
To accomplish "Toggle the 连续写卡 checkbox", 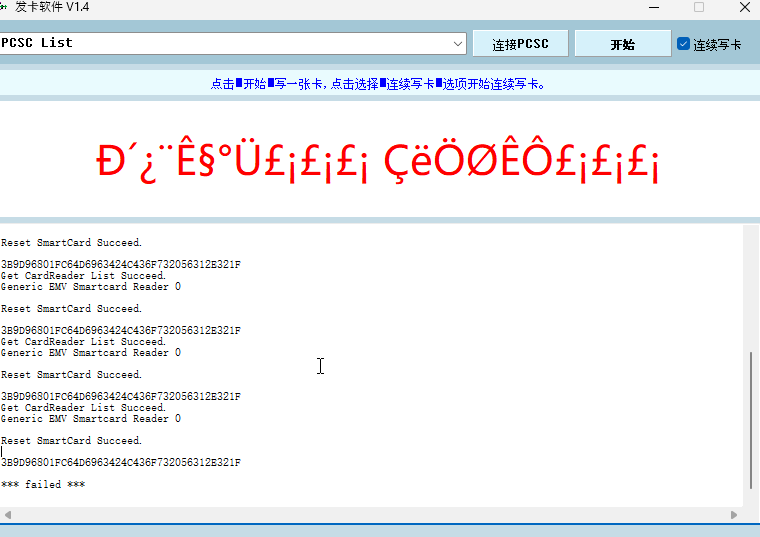I will pos(684,44).
